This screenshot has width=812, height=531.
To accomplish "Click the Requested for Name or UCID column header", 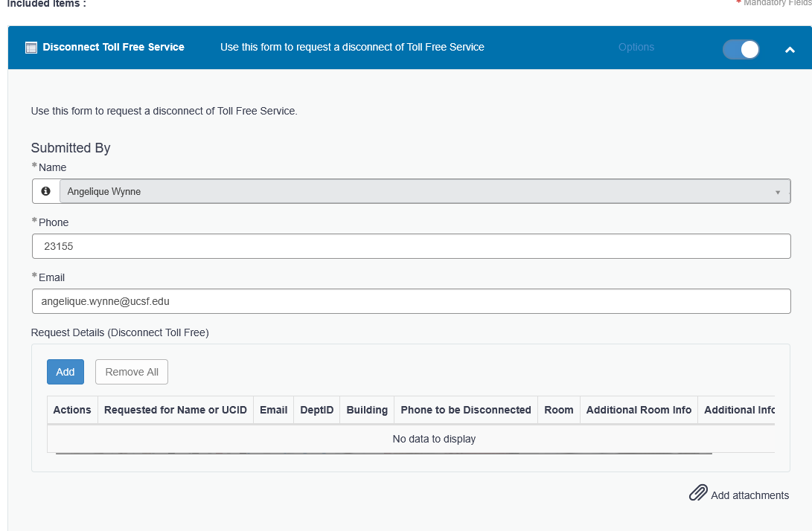I will click(x=176, y=410).
